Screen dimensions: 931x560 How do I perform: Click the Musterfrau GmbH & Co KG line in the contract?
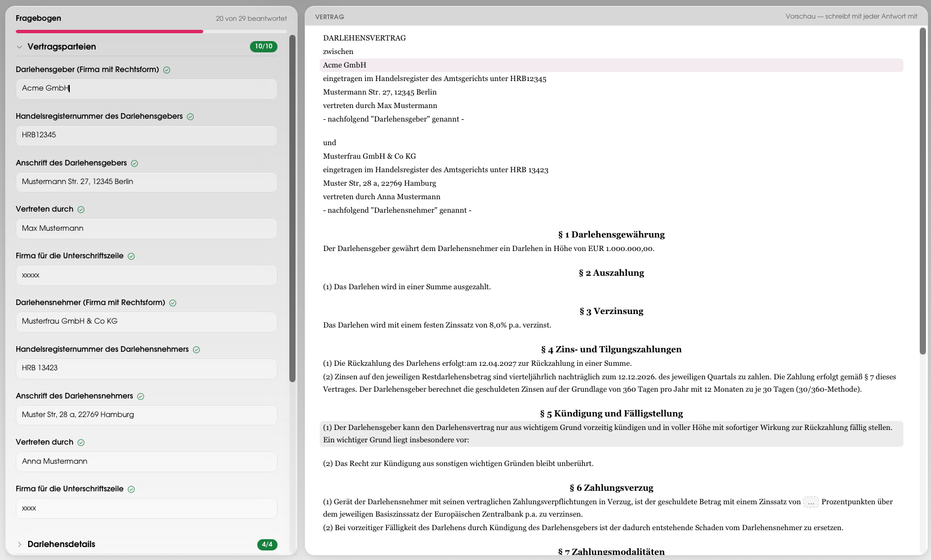(369, 156)
